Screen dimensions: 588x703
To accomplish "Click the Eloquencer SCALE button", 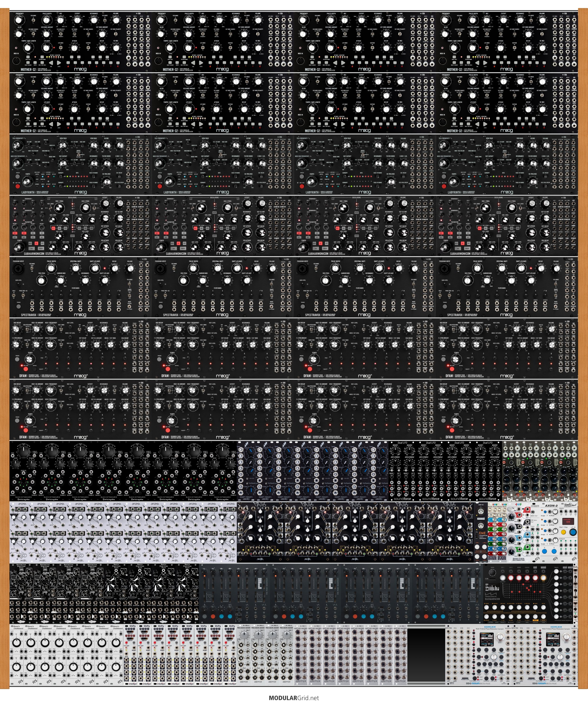I will coord(503,607).
